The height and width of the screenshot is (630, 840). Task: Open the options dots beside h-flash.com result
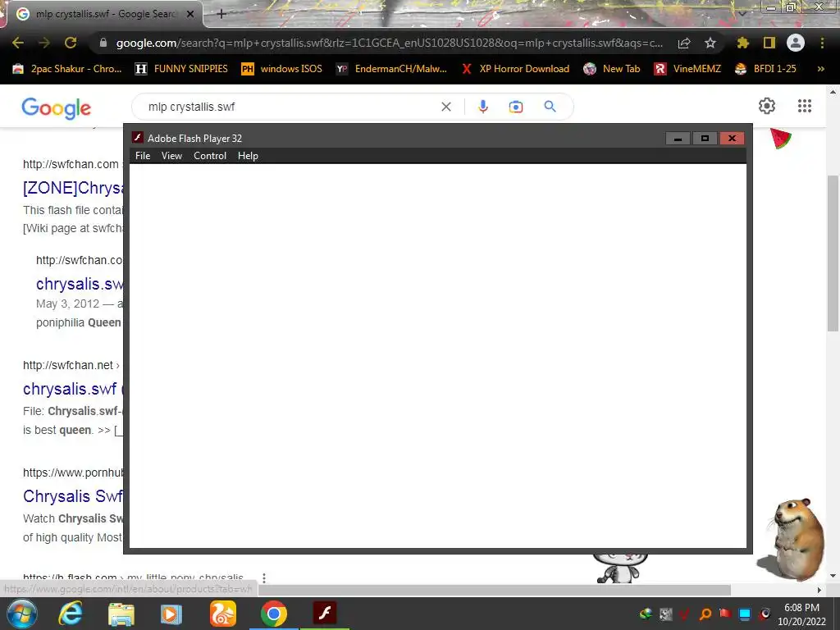click(x=263, y=578)
